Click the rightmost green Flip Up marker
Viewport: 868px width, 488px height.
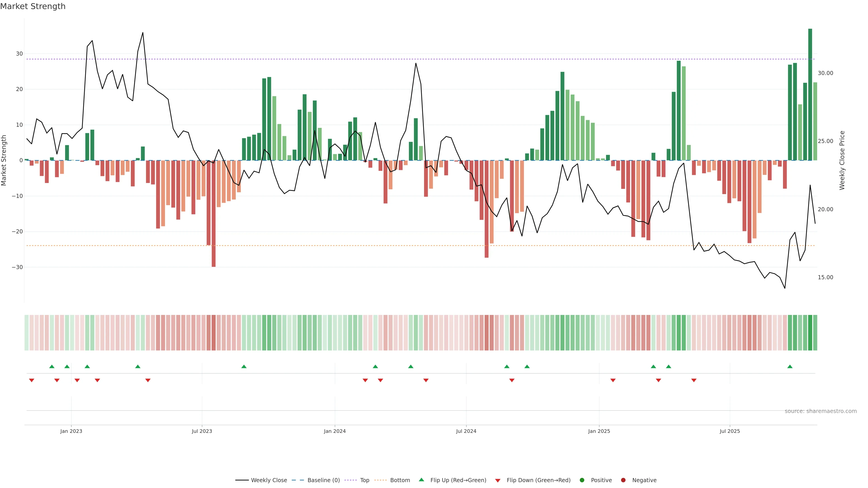tap(790, 366)
